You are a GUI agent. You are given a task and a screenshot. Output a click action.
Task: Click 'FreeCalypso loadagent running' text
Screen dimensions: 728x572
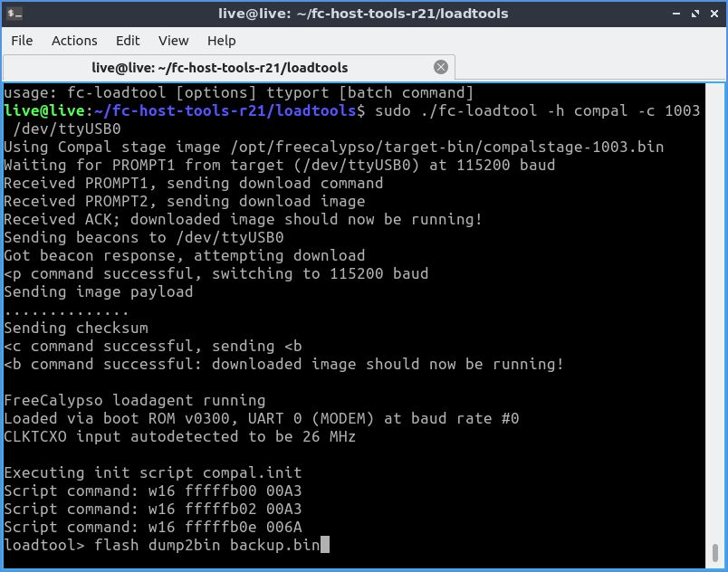(135, 400)
